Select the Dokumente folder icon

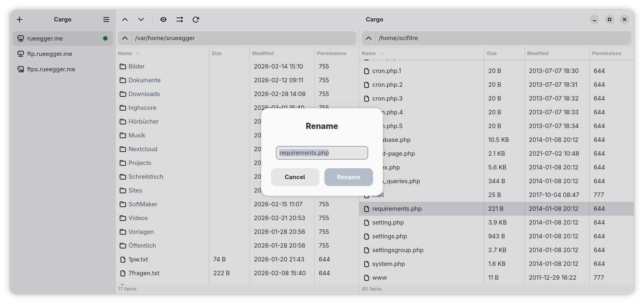pos(123,80)
